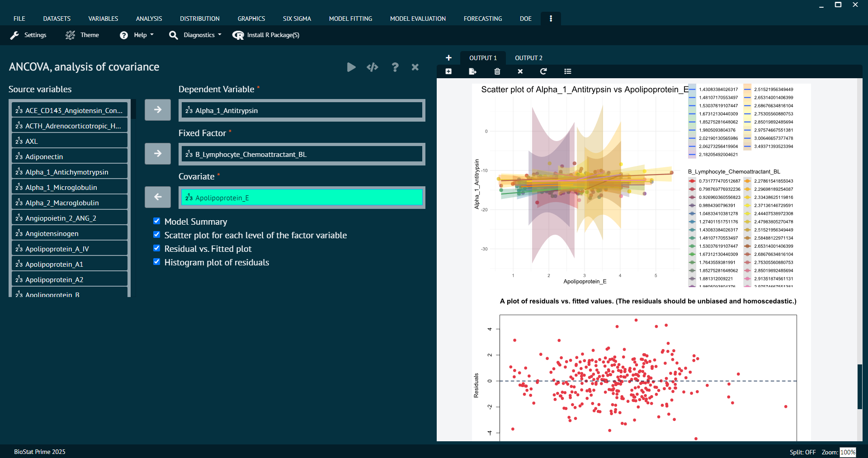Open the SIX SIGMA menu
The image size is (868, 458).
click(x=297, y=19)
